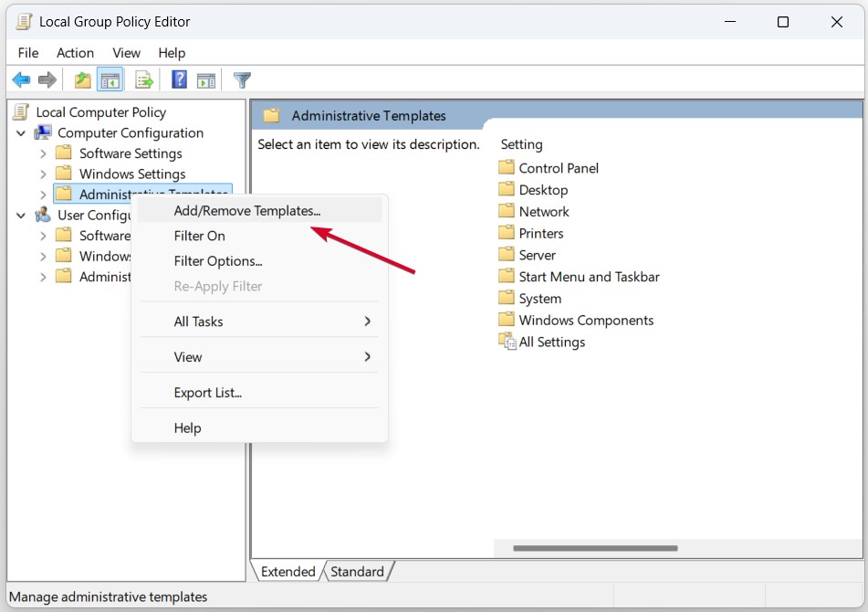Select the Network setting entry
This screenshot has width=868, height=612.
pos(544,212)
